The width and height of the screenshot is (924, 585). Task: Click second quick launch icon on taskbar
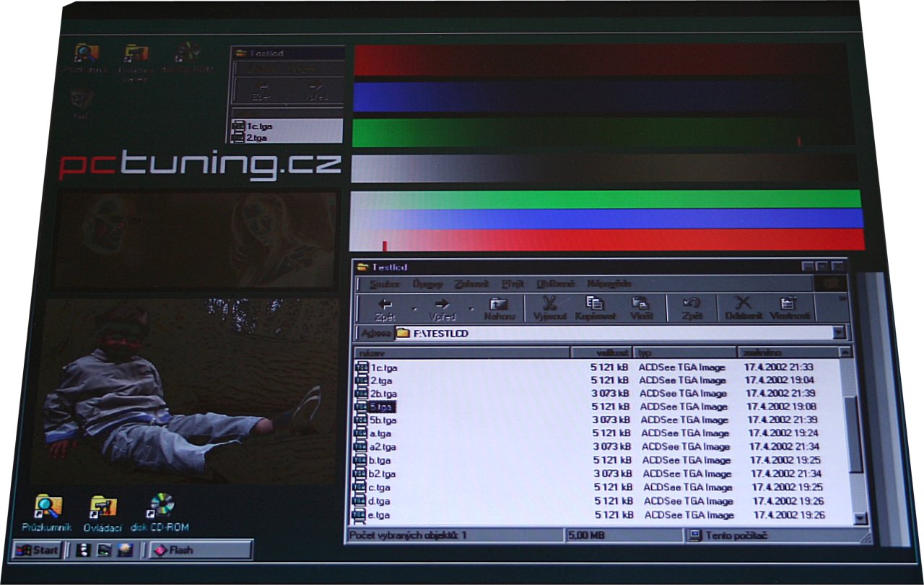pos(104,550)
